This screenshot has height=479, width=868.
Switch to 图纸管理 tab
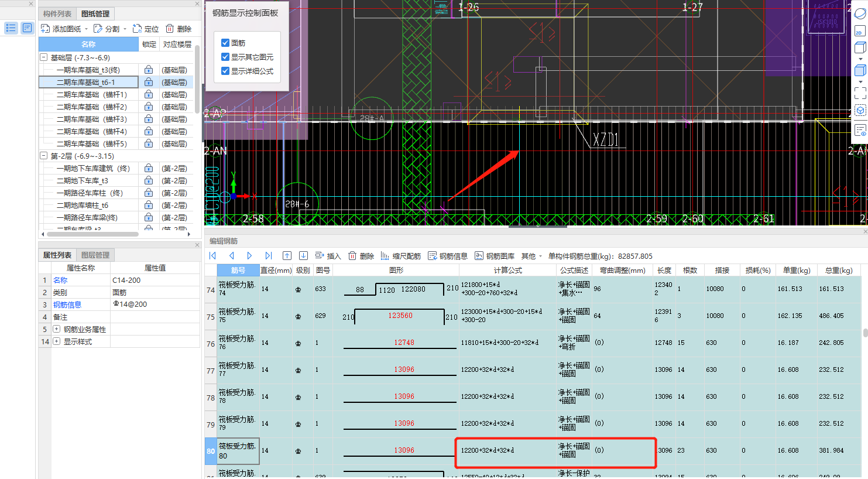click(95, 13)
